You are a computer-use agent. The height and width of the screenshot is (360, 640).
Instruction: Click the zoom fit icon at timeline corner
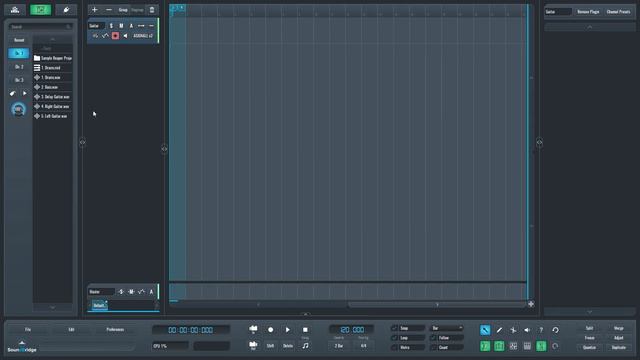pyautogui.click(x=531, y=304)
